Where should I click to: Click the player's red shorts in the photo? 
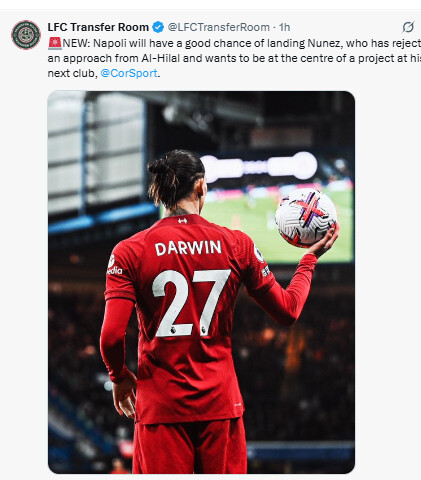pos(190,445)
